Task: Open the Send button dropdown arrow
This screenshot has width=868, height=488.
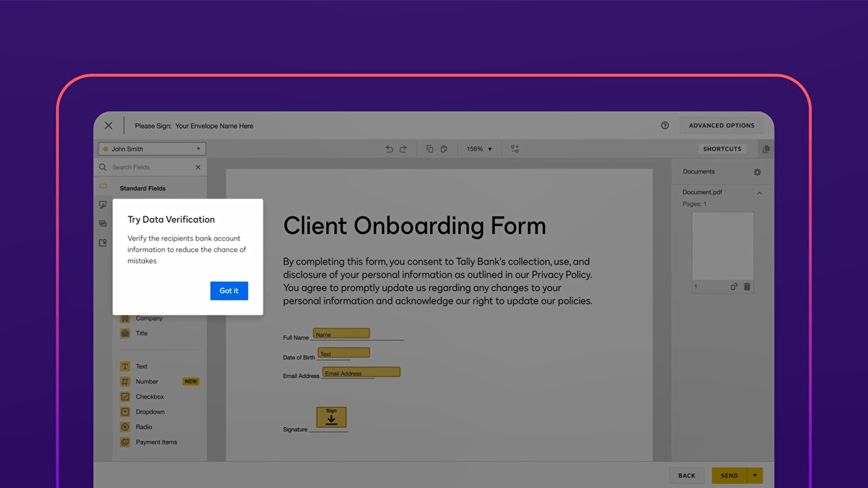Action: (x=755, y=475)
